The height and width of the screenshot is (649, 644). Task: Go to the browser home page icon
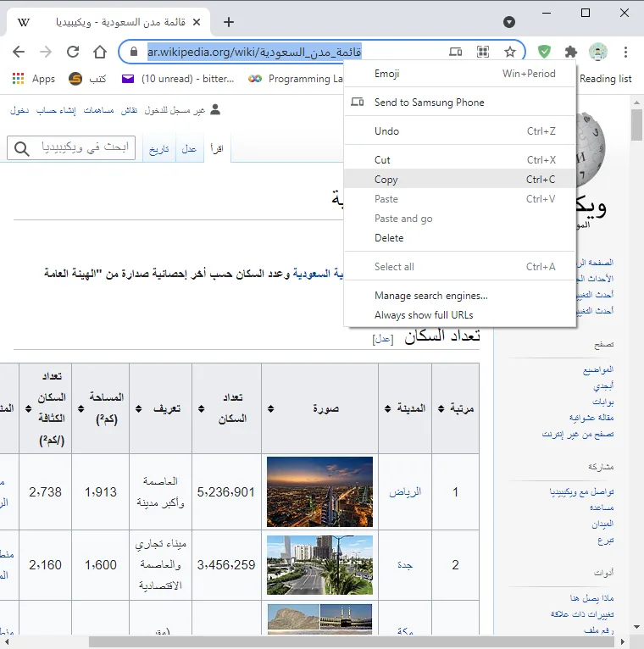pos(100,52)
